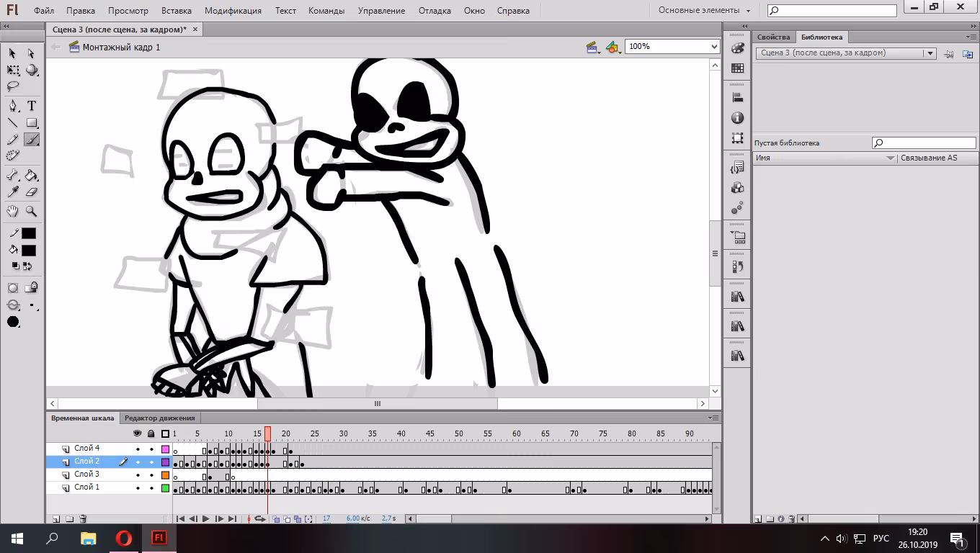Toggle Object Drawing mode

coord(13,288)
